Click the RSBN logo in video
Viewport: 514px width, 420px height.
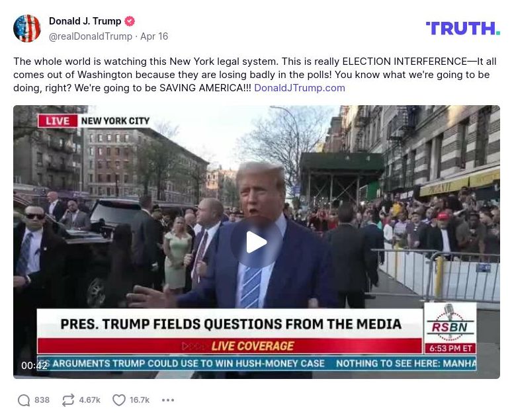point(450,323)
